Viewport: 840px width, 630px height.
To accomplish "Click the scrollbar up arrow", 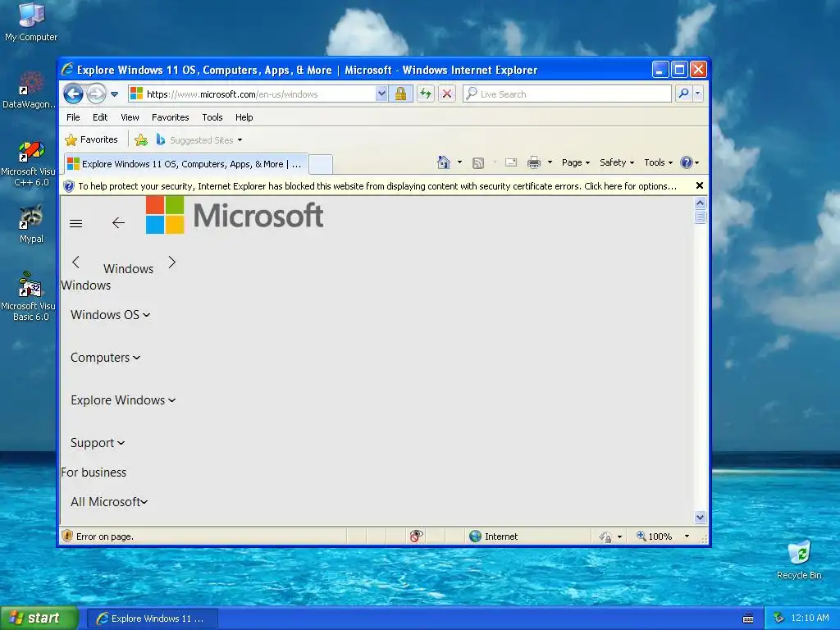I will [x=700, y=203].
